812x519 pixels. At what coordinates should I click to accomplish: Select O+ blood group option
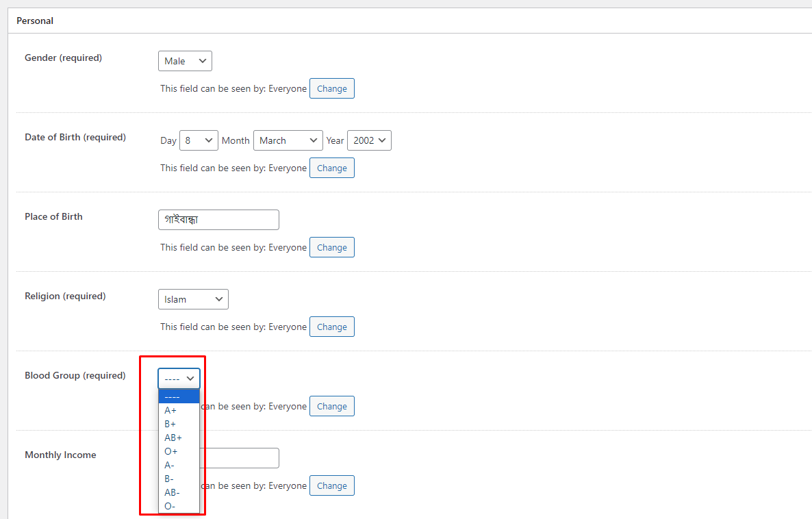pos(179,451)
